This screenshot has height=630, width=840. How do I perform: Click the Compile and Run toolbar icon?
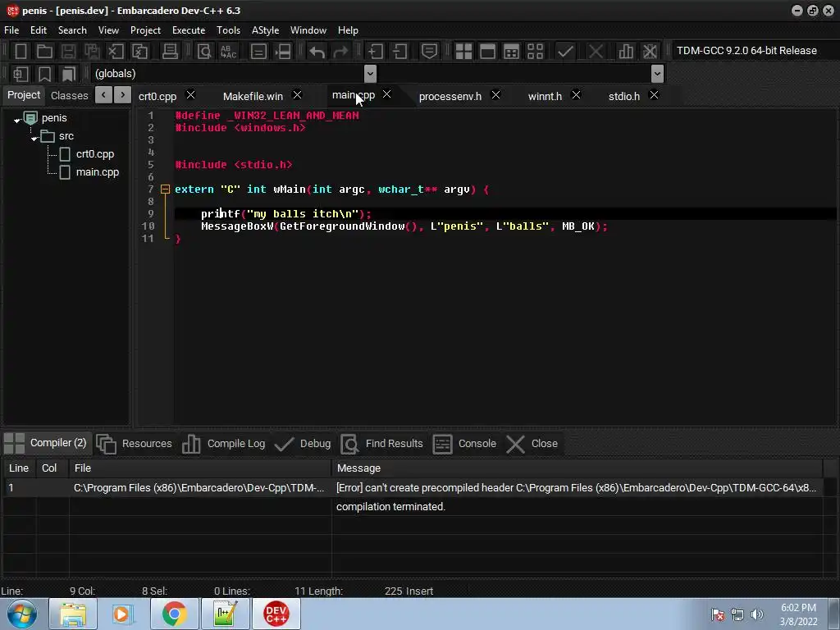click(512, 52)
